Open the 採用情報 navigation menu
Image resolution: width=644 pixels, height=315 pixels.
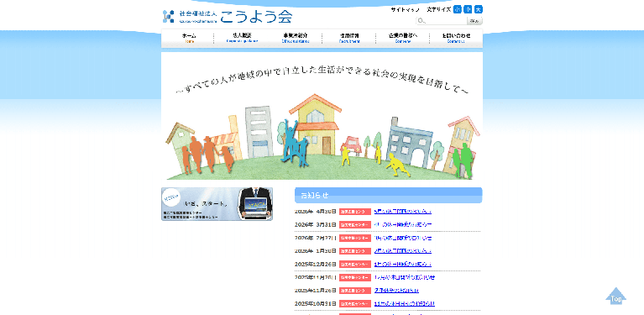[349, 38]
